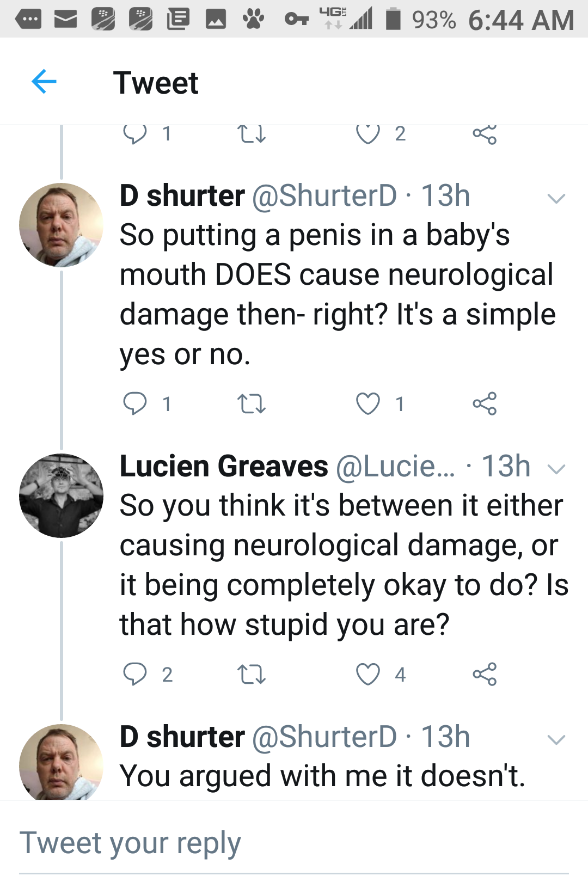Retweet Lucien Greaves' tweet
Viewport: 588px width, 882px height.
tap(252, 674)
